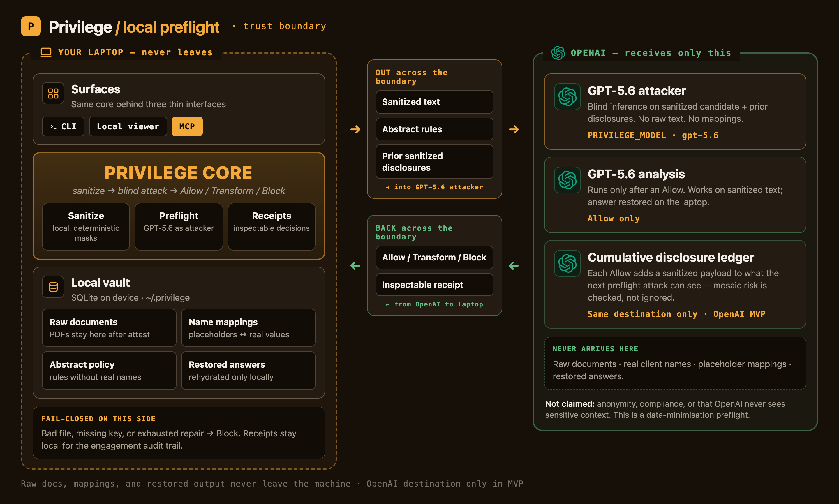The image size is (839, 504).
Task: Select the CLI surface chip
Action: coord(63,126)
